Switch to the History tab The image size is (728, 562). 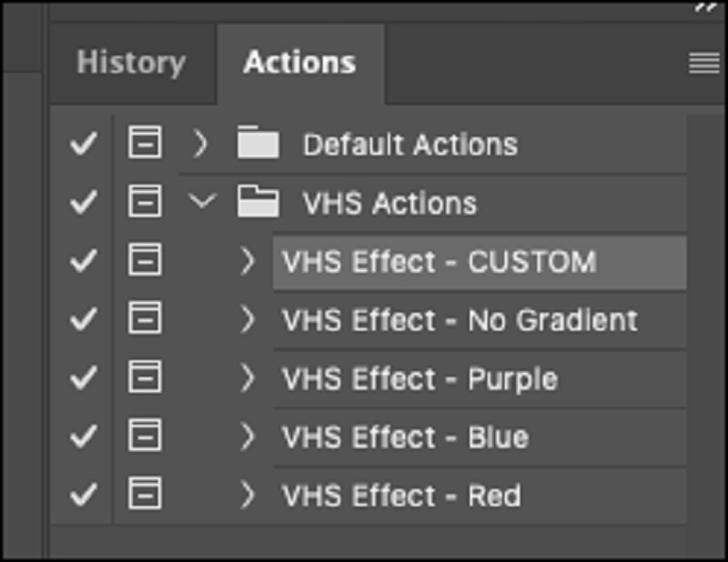(131, 63)
